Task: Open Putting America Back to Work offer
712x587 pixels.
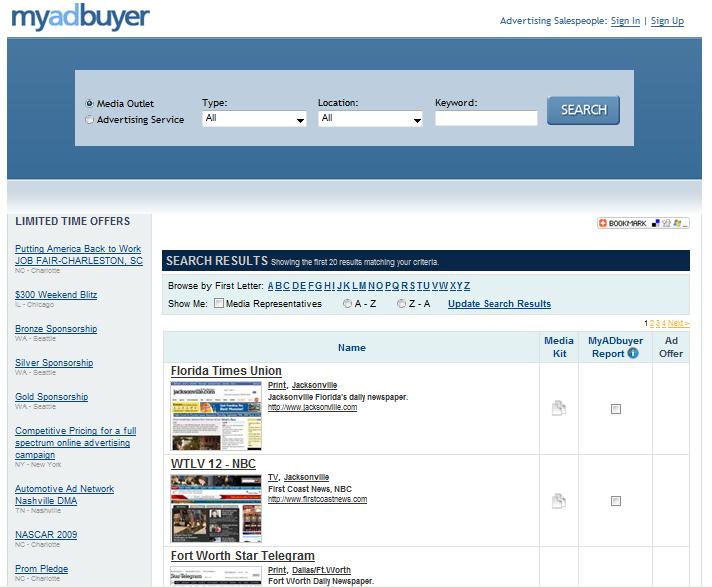Action: click(79, 255)
